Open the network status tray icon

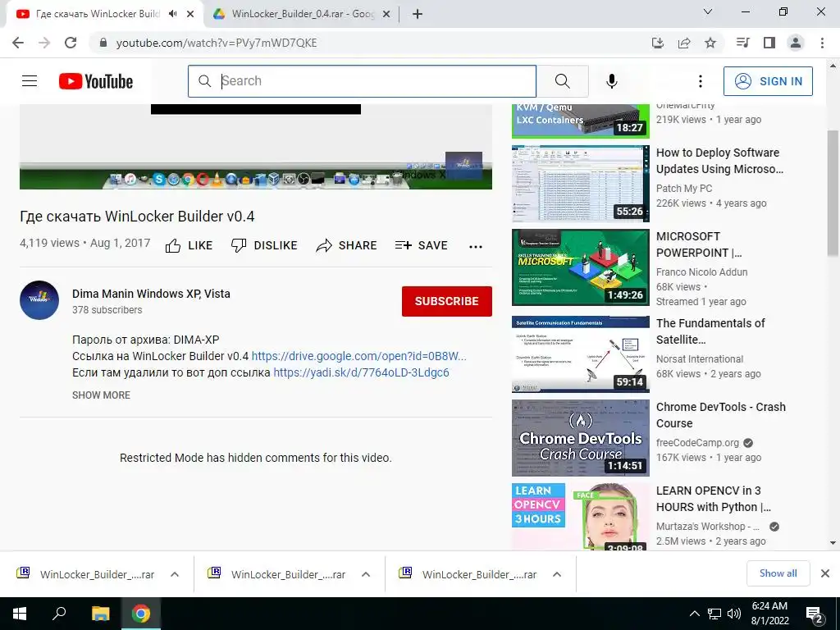714,614
